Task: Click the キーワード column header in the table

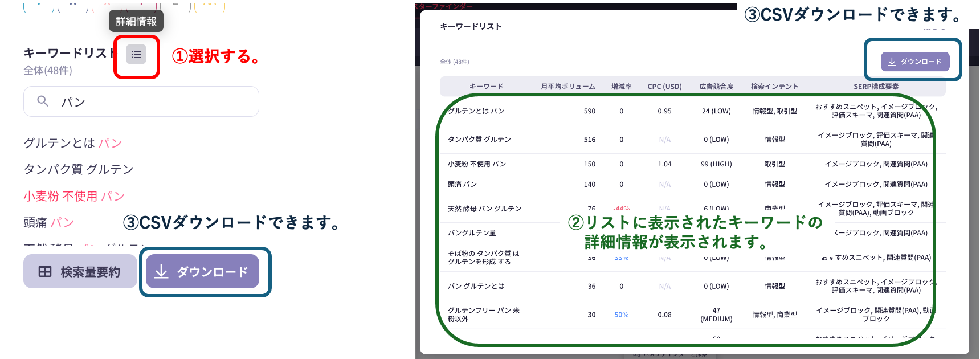Action: pyautogui.click(x=486, y=87)
